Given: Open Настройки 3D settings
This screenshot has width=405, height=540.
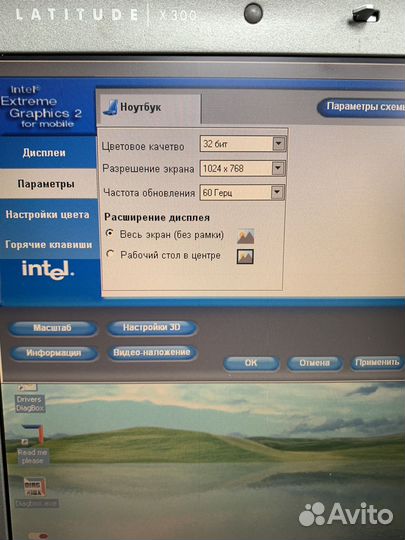Looking at the screenshot, I should (x=152, y=328).
